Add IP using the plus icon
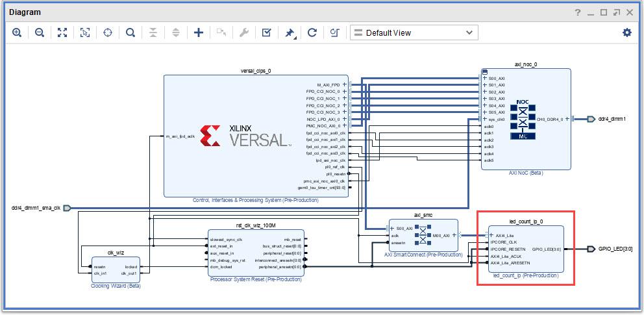The image size is (644, 315). coord(199,32)
